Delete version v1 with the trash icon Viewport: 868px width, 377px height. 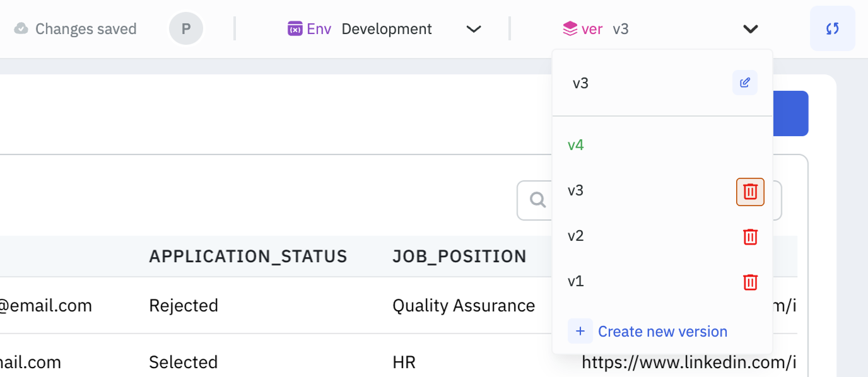tap(749, 282)
